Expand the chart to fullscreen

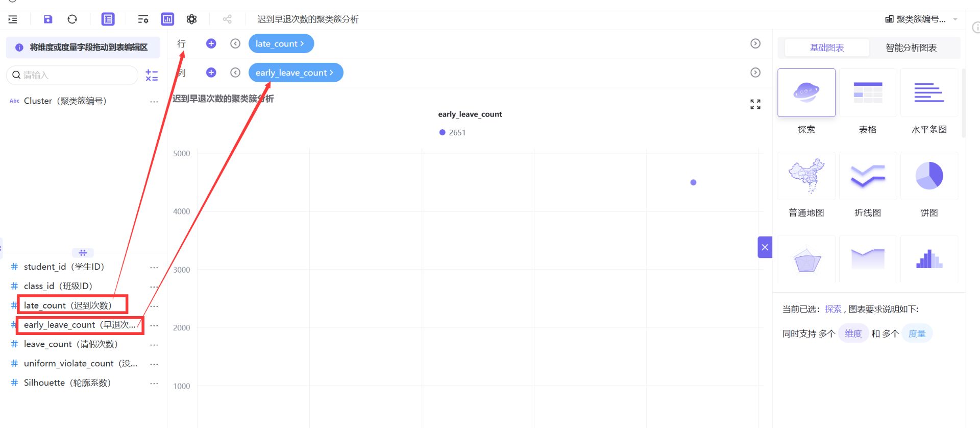[x=755, y=104]
